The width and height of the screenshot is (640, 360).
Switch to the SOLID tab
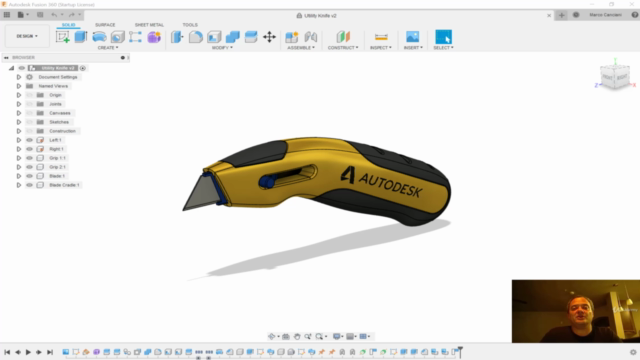coord(68,25)
